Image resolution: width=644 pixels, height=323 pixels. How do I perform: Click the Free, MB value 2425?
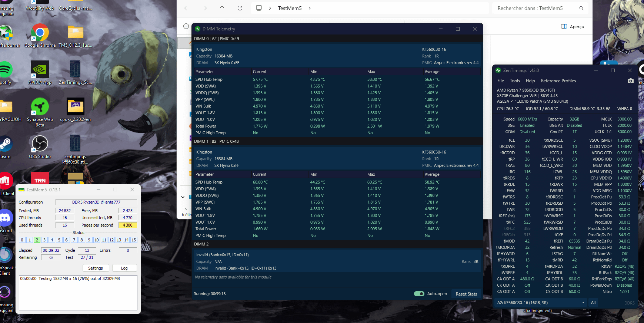(128, 211)
